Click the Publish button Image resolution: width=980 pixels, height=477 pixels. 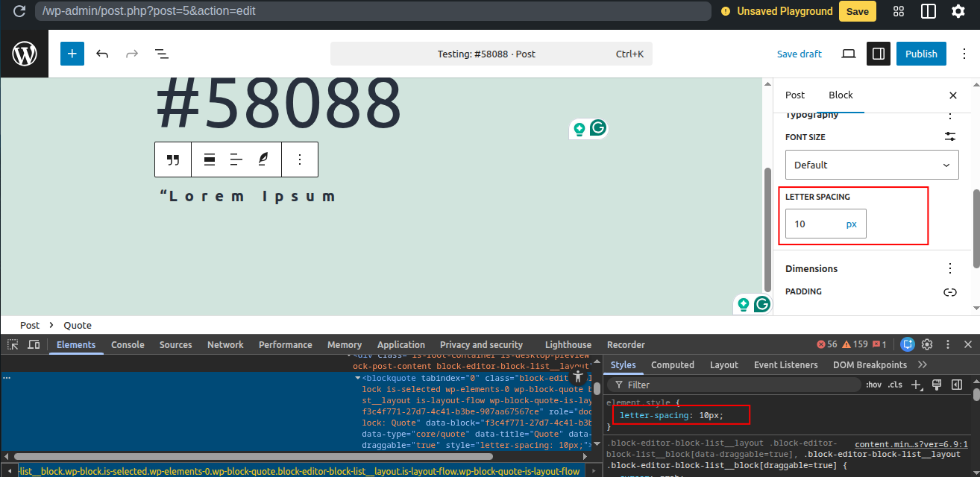tap(921, 54)
